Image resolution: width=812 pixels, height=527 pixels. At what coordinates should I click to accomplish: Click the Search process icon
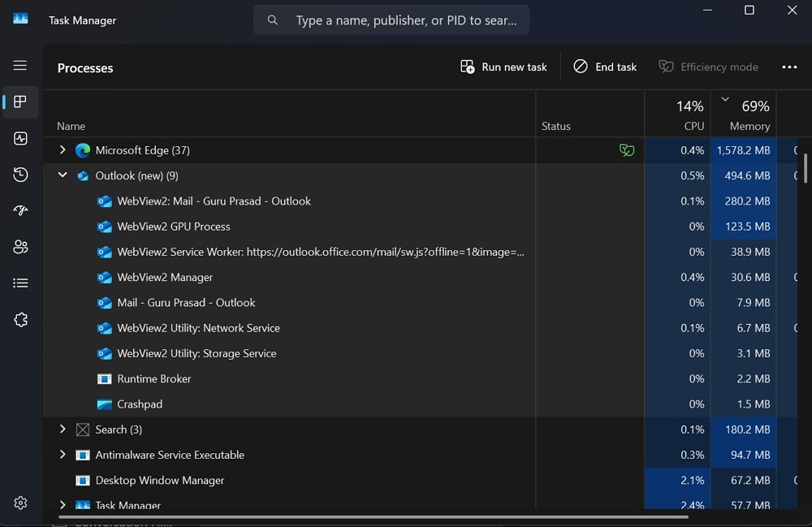[x=83, y=430]
